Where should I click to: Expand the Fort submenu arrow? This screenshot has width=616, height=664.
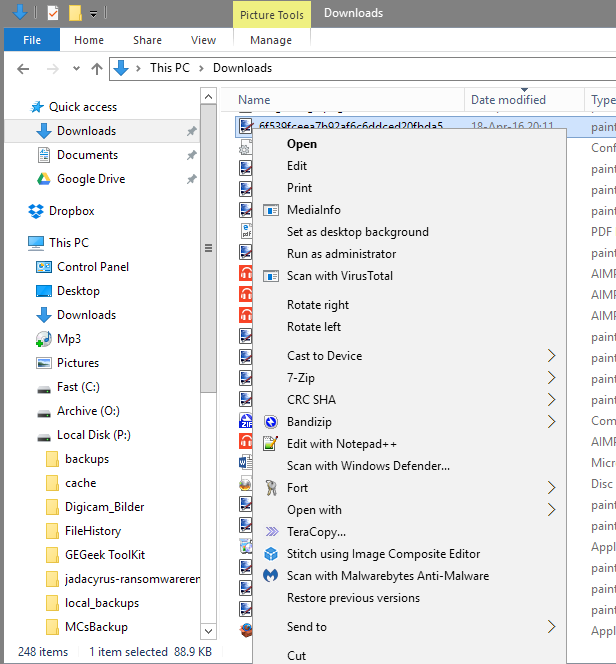coord(551,488)
